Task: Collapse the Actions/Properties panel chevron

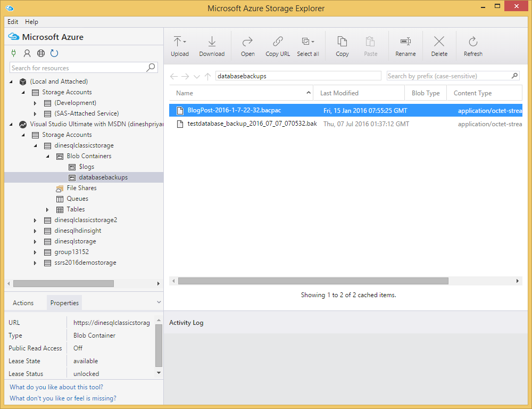Action: click(x=159, y=302)
